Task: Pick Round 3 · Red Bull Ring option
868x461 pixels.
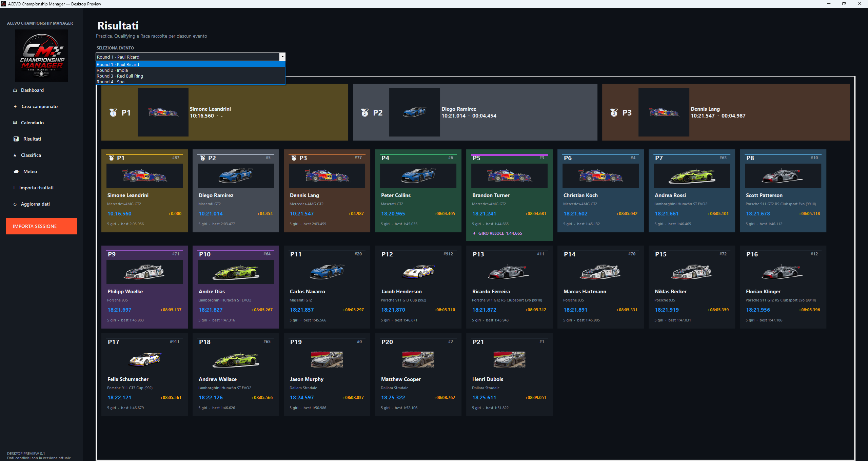Action: [x=191, y=76]
